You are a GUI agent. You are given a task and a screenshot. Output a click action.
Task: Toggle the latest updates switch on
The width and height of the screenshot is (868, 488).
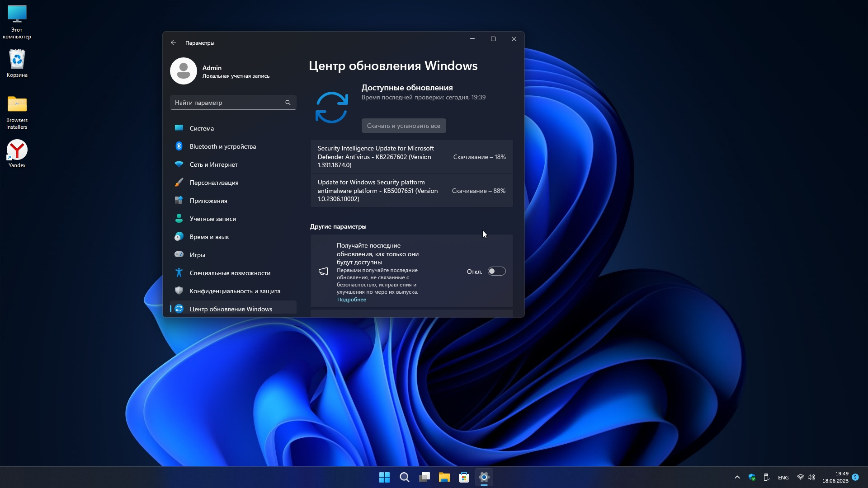(496, 271)
